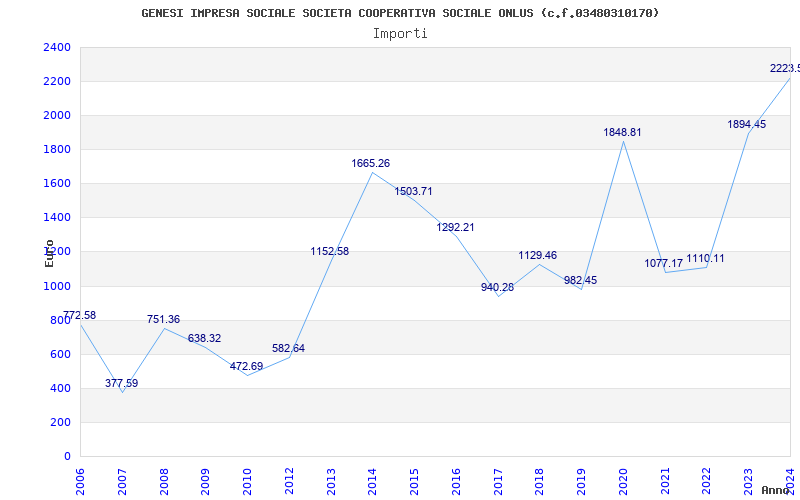800x500 pixels.
Task: Click the 400 y-axis tick label
Action: point(61,388)
